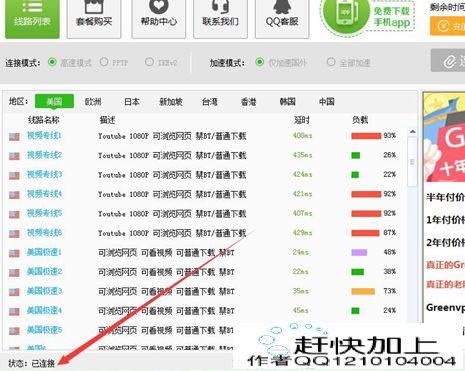Click the scrollbar up arrow in line list

(x=412, y=132)
